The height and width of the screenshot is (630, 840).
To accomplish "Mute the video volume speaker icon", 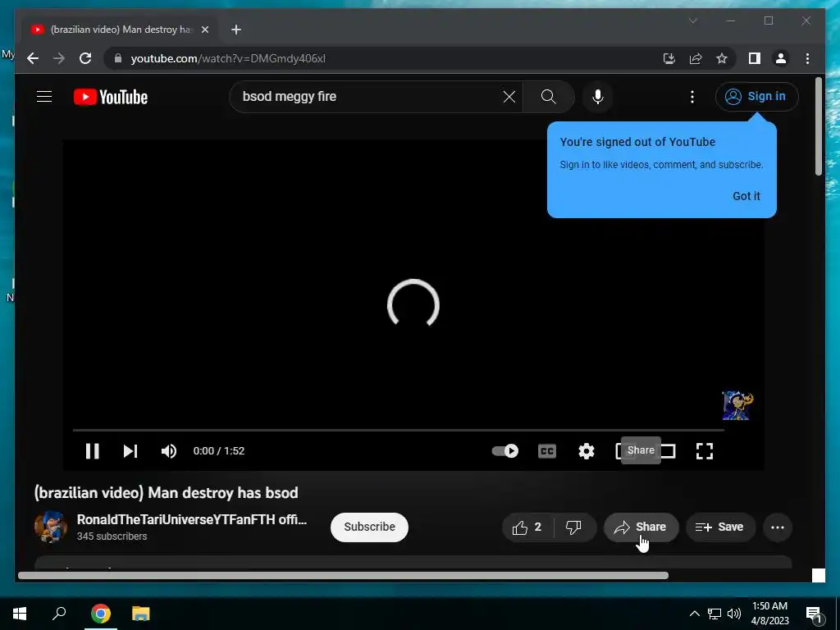I will coord(169,451).
